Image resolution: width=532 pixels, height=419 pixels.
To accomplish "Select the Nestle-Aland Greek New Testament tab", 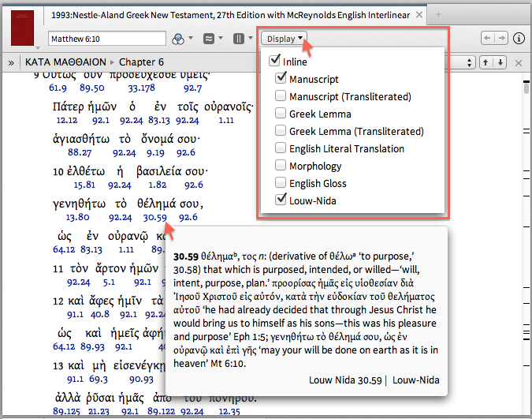I will coord(231,15).
